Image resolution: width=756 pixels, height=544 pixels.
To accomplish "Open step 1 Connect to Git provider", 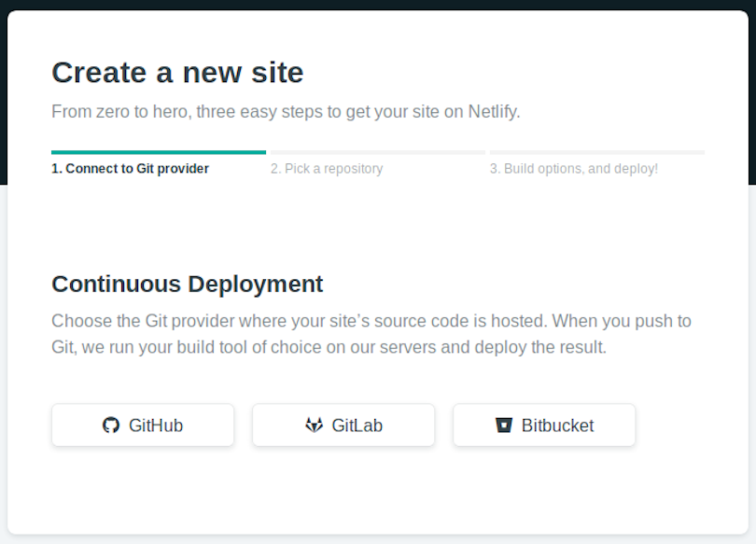I will (x=130, y=169).
